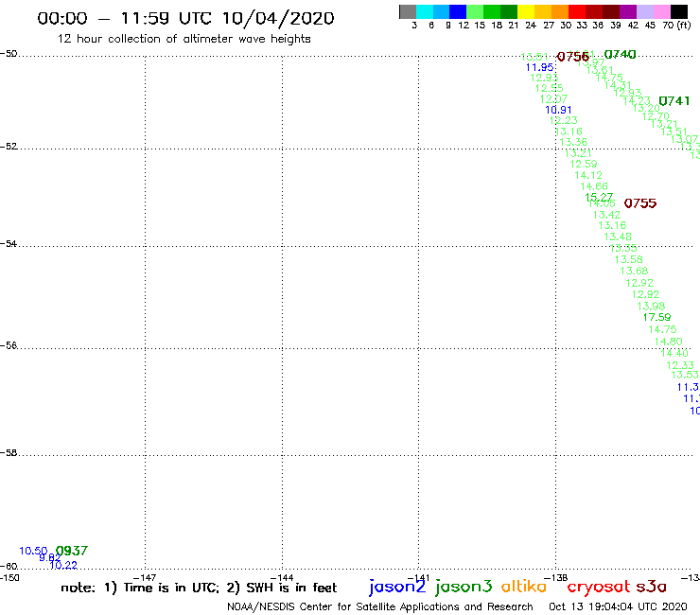Click the wave height value '12.55'
The height and width of the screenshot is (615, 700).
point(549,88)
